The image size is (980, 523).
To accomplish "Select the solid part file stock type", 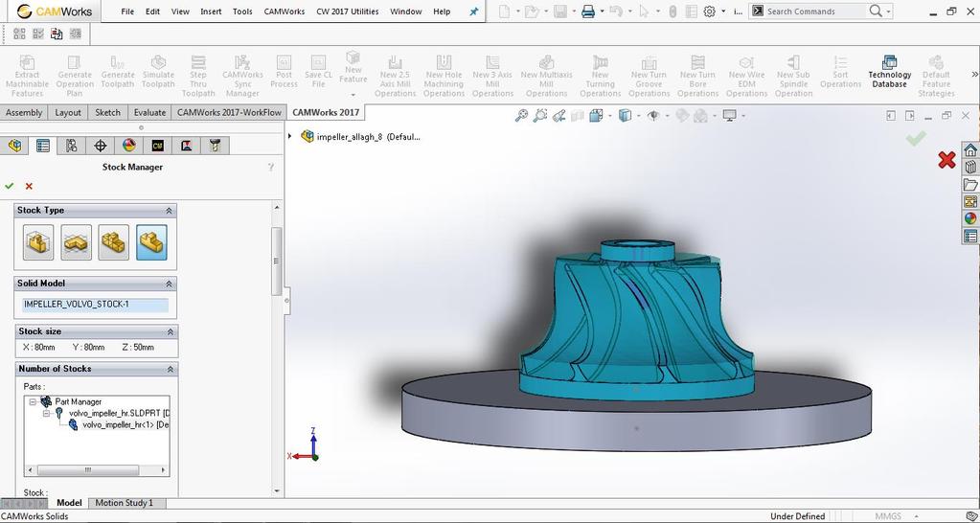I will [x=152, y=242].
